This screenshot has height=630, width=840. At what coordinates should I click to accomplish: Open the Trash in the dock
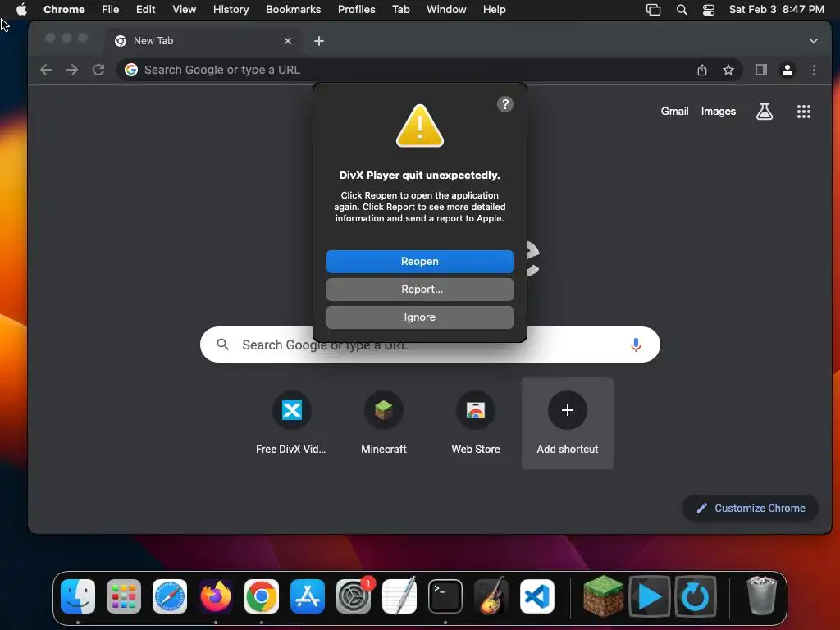tap(761, 596)
